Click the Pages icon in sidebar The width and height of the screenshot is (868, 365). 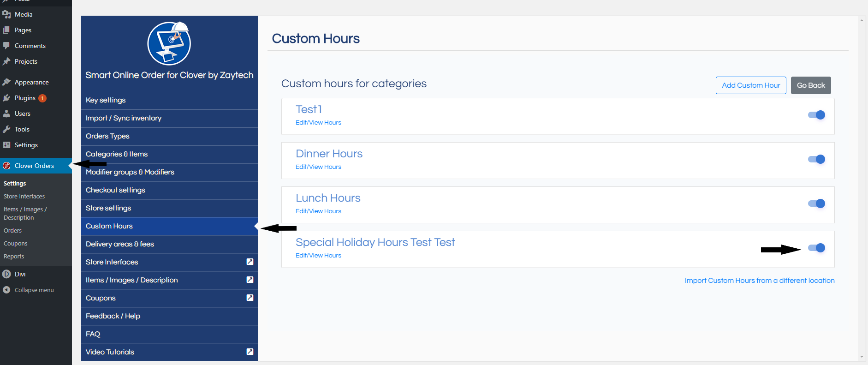pyautogui.click(x=6, y=30)
